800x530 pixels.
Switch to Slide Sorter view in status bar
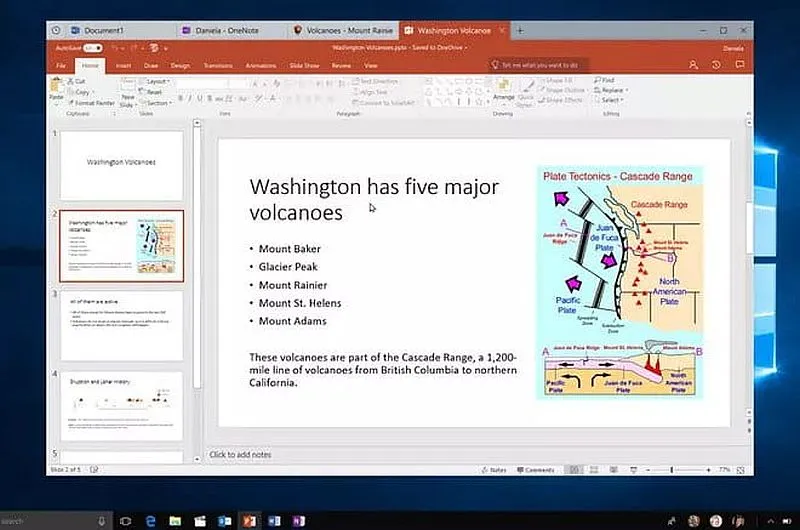(594, 470)
